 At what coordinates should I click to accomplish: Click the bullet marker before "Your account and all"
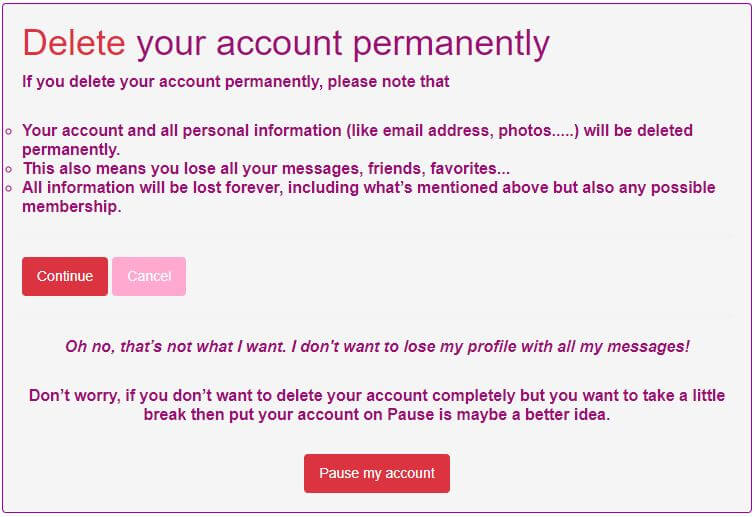tap(9, 131)
